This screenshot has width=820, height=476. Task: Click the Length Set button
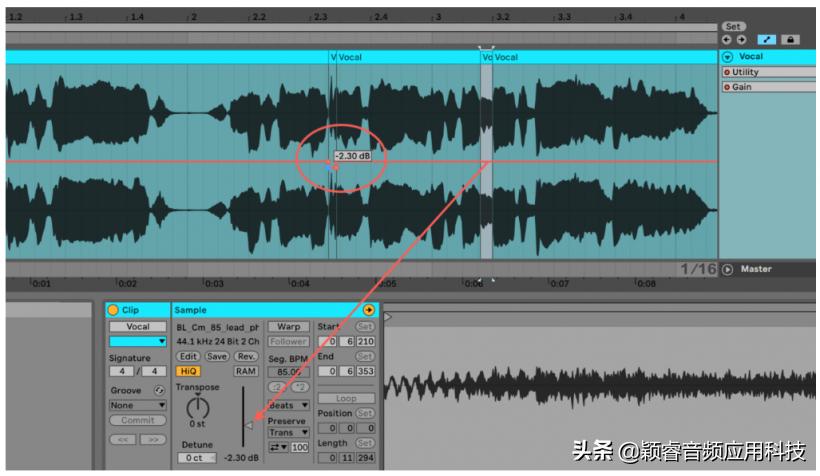click(365, 443)
